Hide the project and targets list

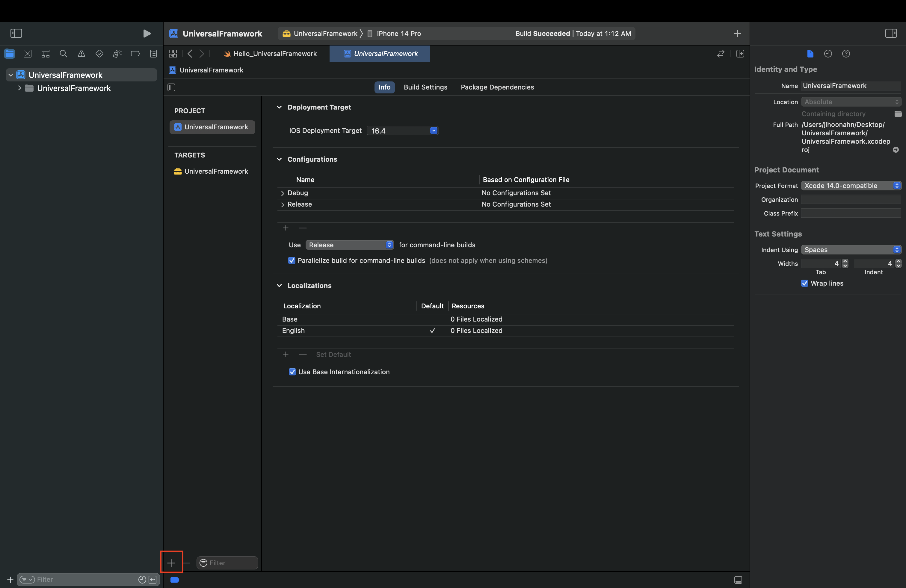pyautogui.click(x=171, y=87)
